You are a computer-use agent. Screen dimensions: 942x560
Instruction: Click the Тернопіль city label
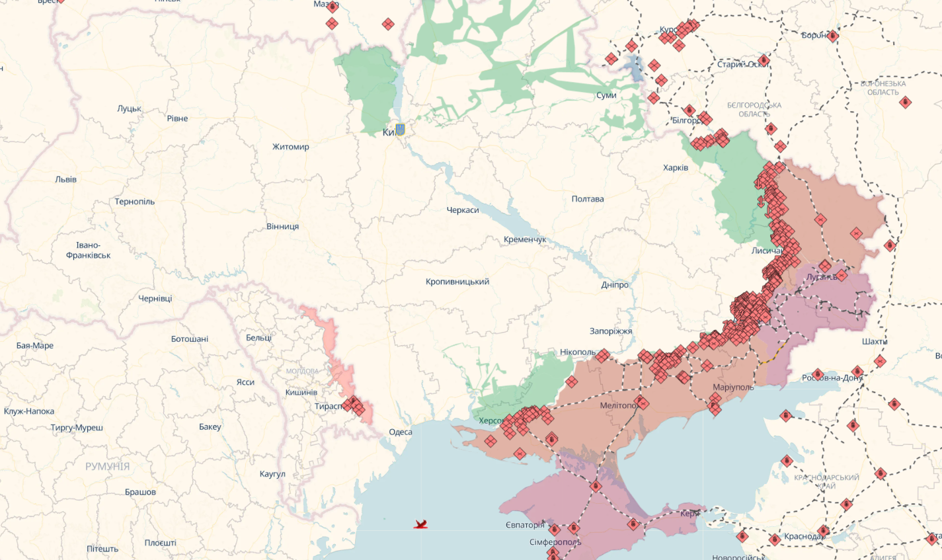(x=135, y=201)
